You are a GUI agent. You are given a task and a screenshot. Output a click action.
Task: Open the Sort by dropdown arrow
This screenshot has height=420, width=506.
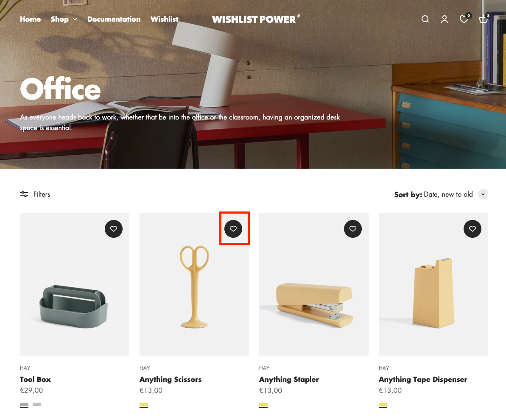tap(483, 194)
